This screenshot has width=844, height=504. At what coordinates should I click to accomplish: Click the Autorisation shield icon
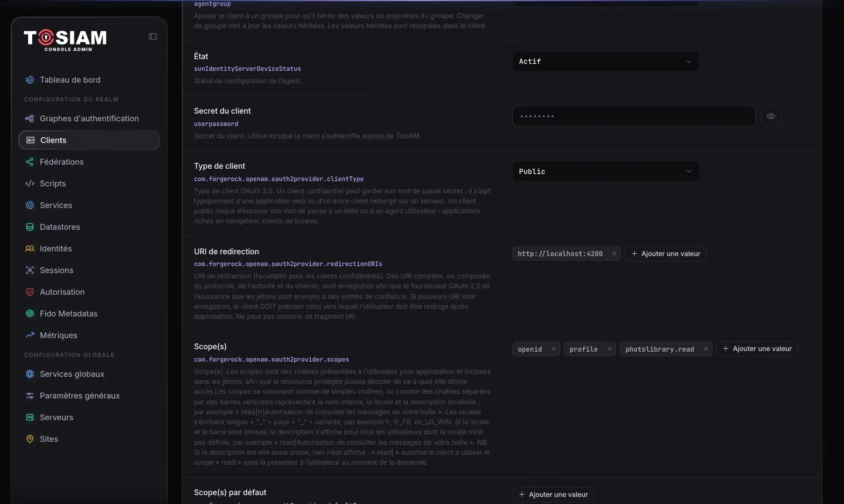click(x=30, y=292)
